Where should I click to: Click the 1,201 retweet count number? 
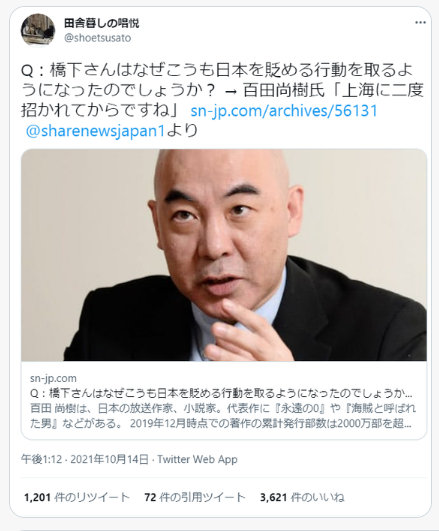point(37,497)
